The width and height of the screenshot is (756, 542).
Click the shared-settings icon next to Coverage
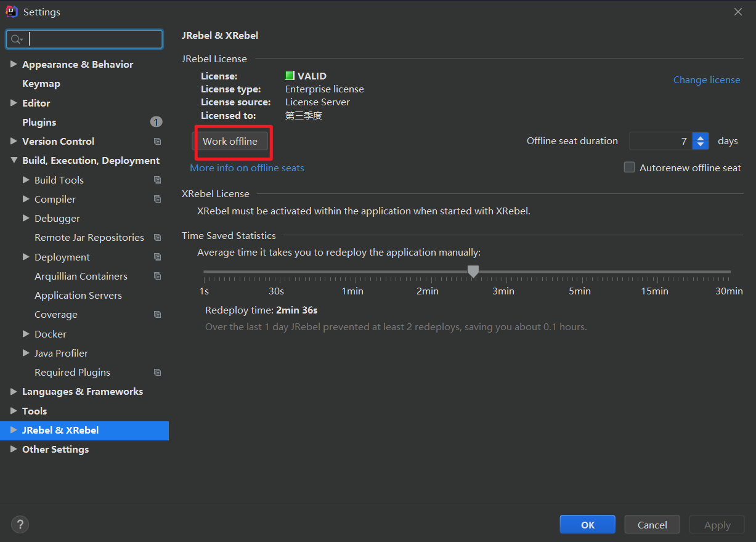point(156,314)
